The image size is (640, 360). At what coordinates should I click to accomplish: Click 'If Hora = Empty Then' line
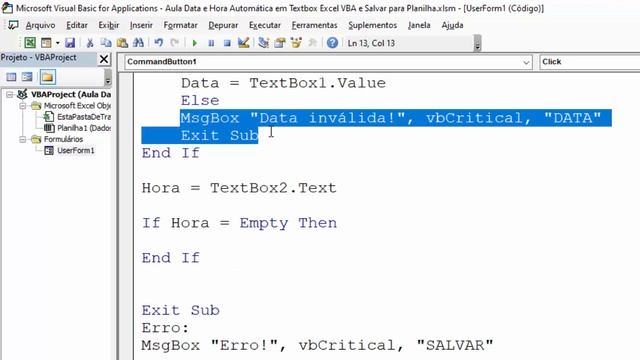239,223
